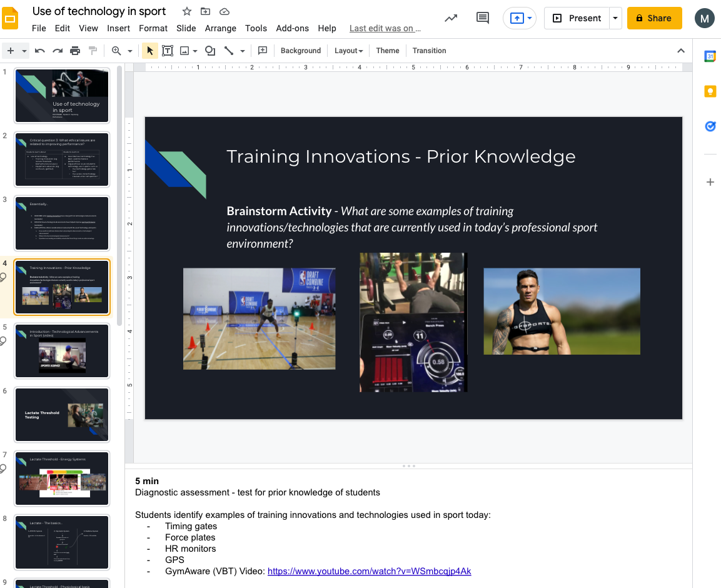The height and width of the screenshot is (588, 721).
Task: Open the Layout dropdown
Action: coord(348,51)
